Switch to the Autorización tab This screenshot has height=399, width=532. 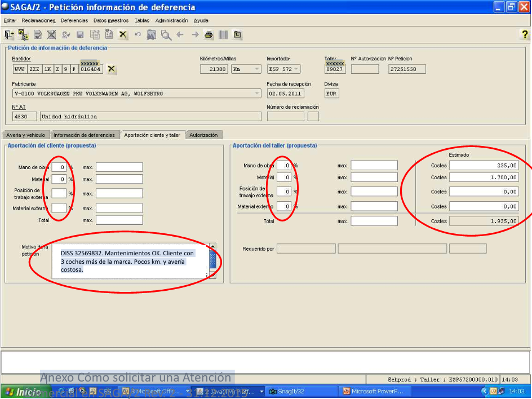point(203,135)
